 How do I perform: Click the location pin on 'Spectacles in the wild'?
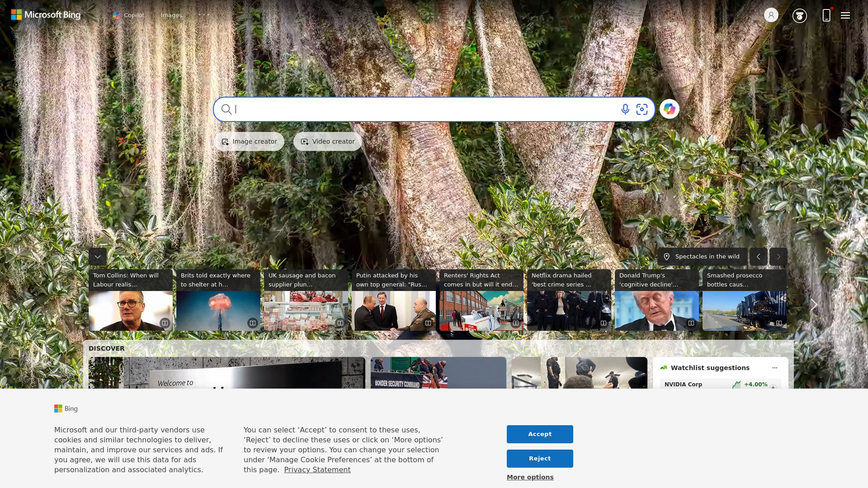[x=667, y=256]
